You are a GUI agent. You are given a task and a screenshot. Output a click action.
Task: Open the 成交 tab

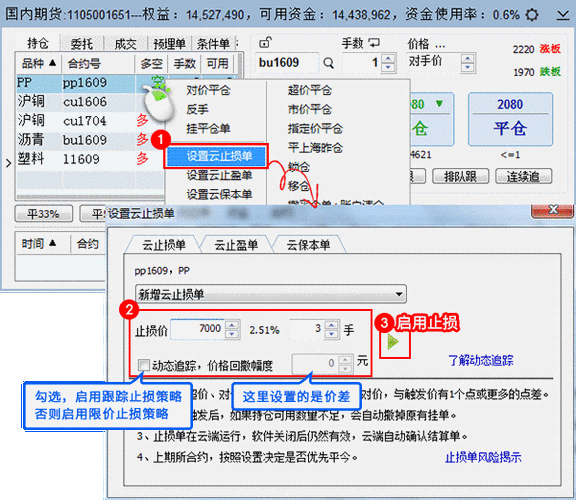click(125, 44)
